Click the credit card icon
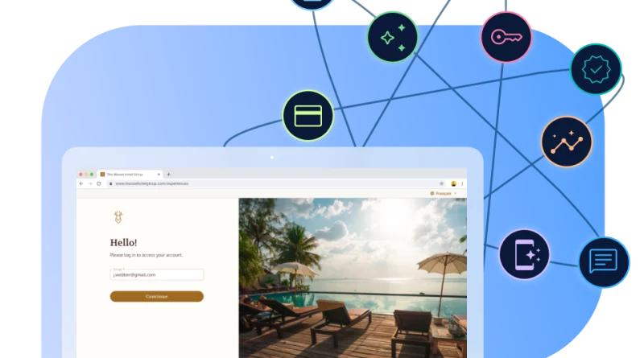Viewport: 644px width, 358px height. click(308, 116)
